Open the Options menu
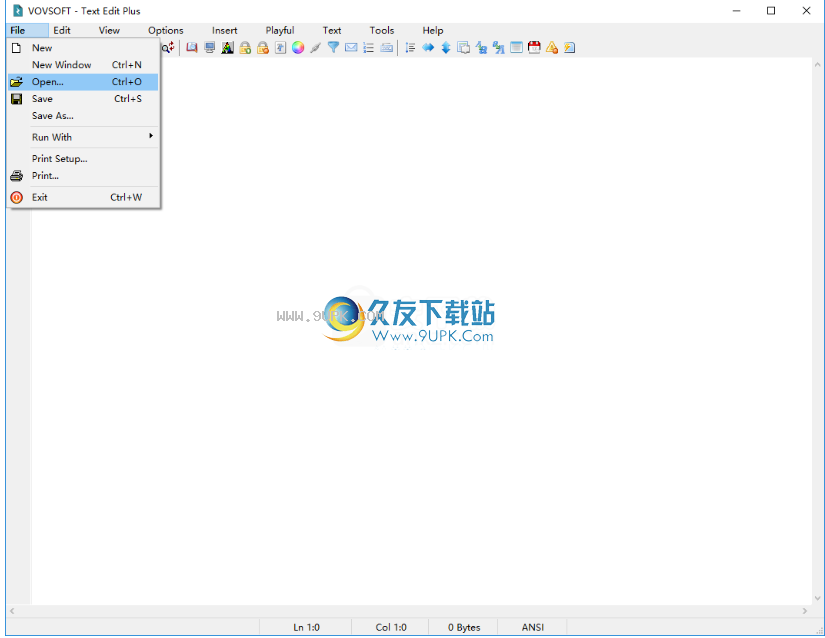 (x=166, y=31)
